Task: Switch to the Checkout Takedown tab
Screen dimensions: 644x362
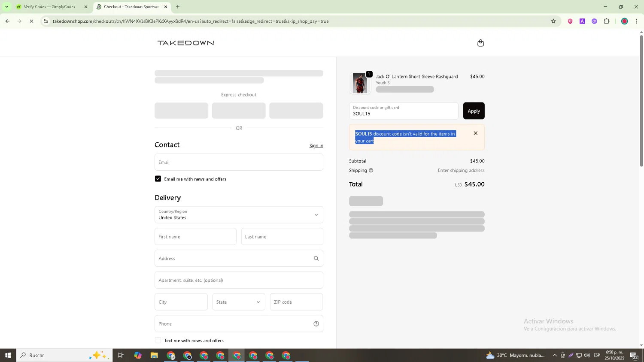Action: [x=131, y=7]
